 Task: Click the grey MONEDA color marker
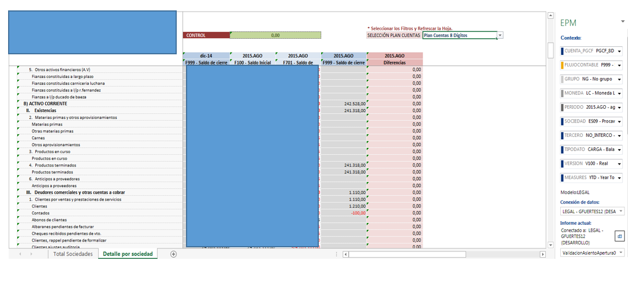[x=562, y=93]
